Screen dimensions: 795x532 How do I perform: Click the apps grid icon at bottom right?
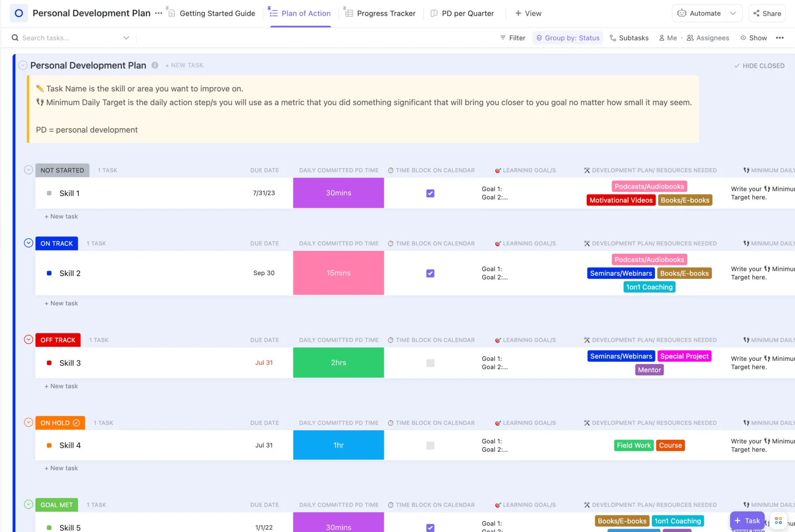coord(778,520)
